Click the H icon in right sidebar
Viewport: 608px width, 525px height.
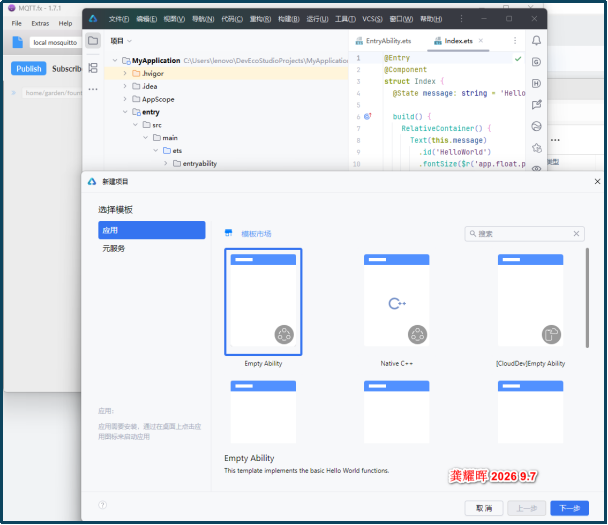point(536,83)
